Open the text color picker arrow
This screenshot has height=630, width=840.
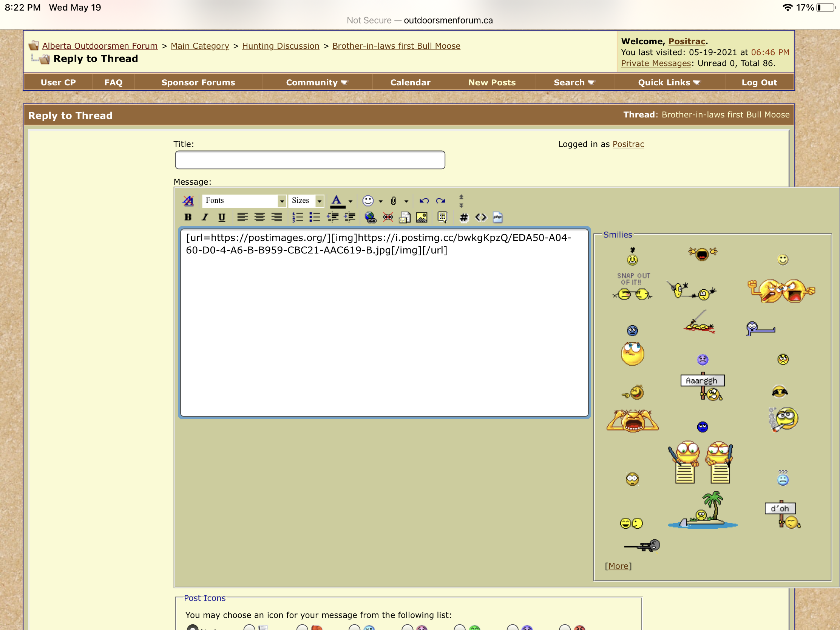pos(351,201)
